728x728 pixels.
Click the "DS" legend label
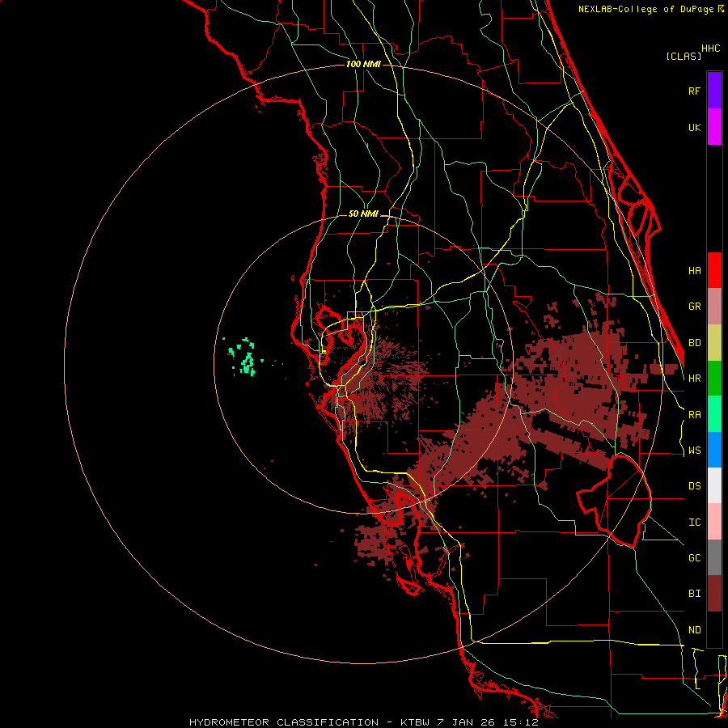click(694, 486)
